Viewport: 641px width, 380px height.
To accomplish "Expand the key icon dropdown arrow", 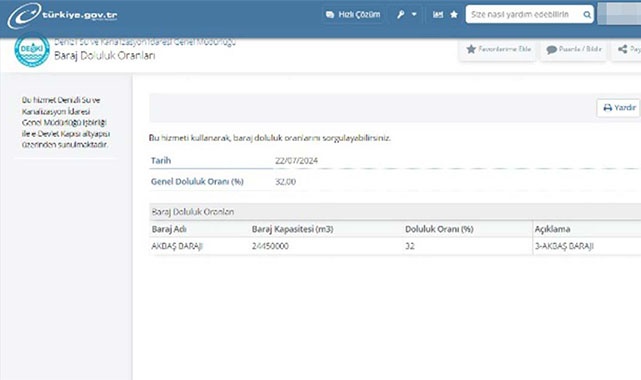I will pyautogui.click(x=414, y=15).
